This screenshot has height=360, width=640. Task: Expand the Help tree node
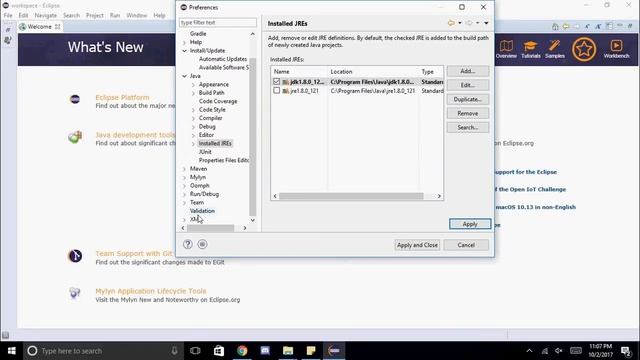tap(184, 42)
